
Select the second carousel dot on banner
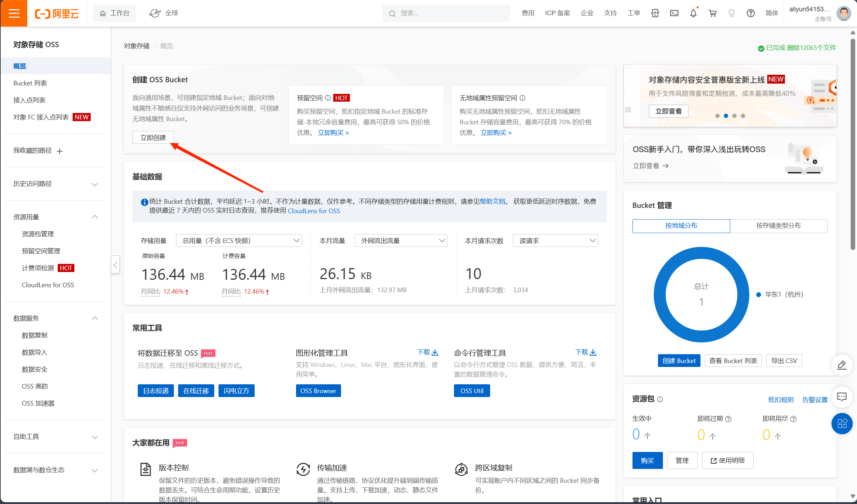[726, 116]
